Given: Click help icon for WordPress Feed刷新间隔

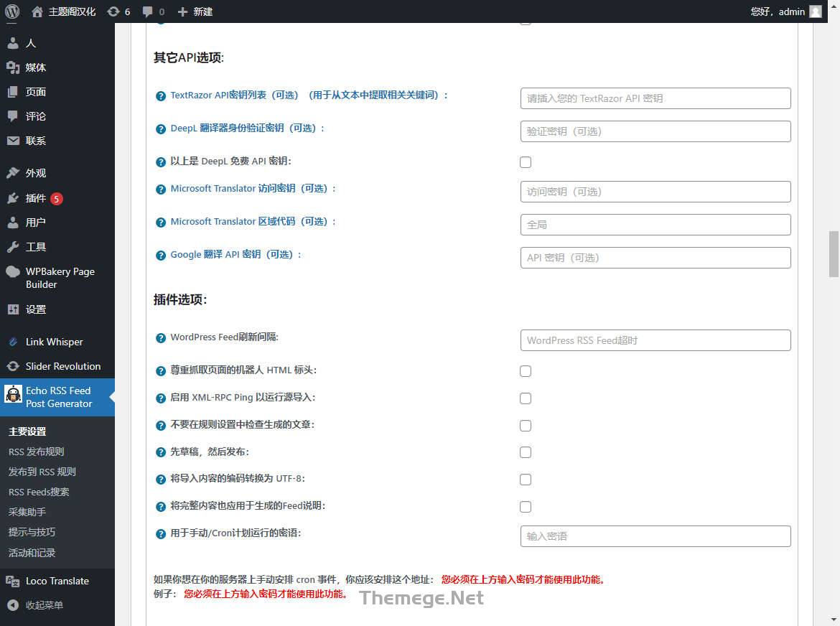Looking at the screenshot, I should (x=160, y=338).
